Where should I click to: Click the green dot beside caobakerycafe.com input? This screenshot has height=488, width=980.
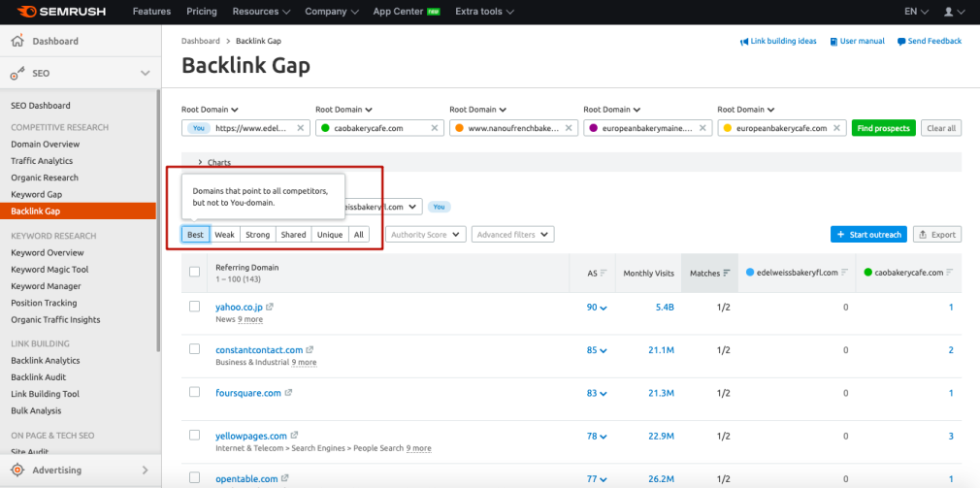(x=325, y=128)
